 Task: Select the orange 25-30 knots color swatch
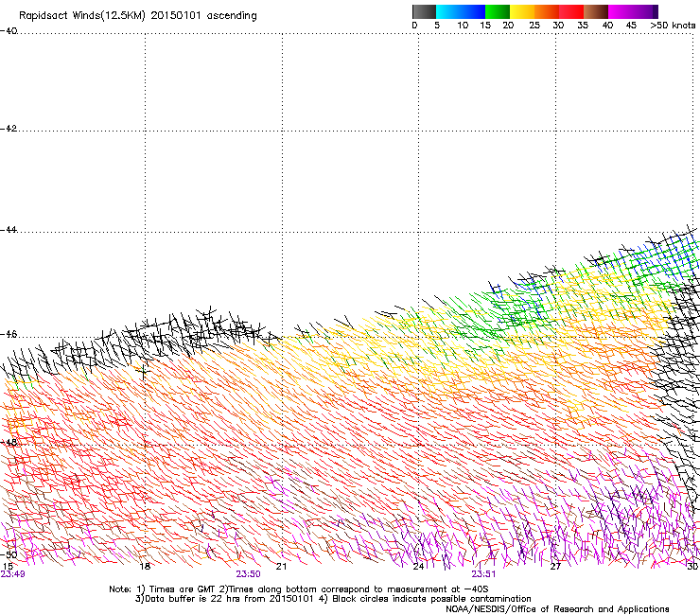click(547, 11)
